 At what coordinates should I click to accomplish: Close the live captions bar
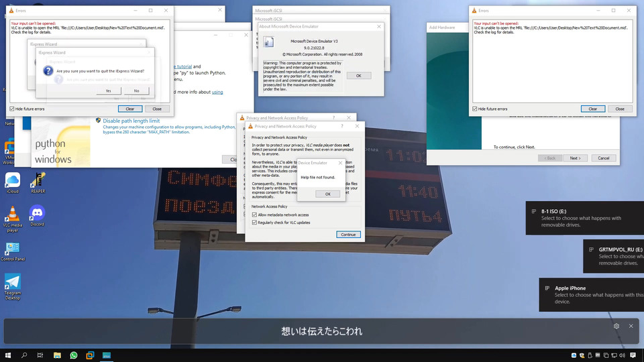(x=631, y=326)
